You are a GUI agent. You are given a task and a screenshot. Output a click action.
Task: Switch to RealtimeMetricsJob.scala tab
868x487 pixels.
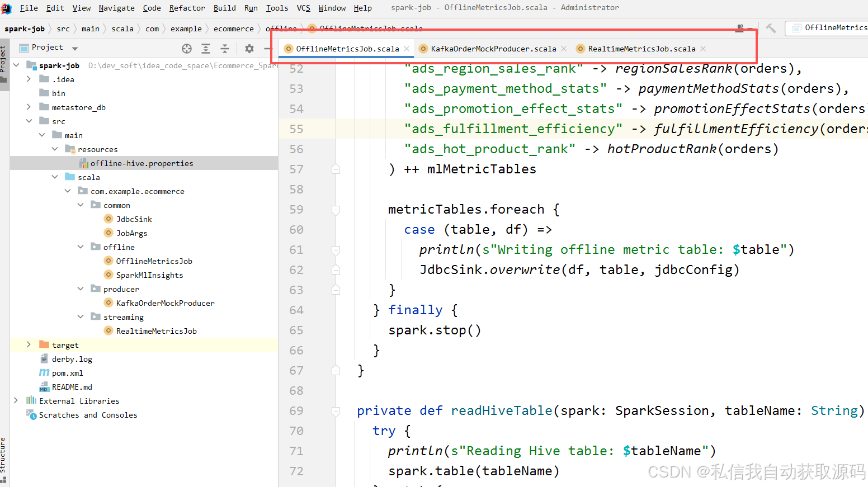pos(641,49)
